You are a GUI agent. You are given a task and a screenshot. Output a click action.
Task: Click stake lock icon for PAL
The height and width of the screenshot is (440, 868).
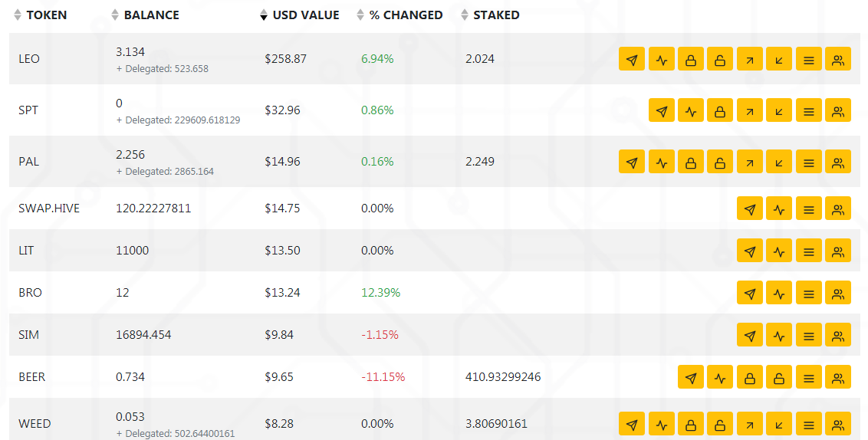coord(691,163)
